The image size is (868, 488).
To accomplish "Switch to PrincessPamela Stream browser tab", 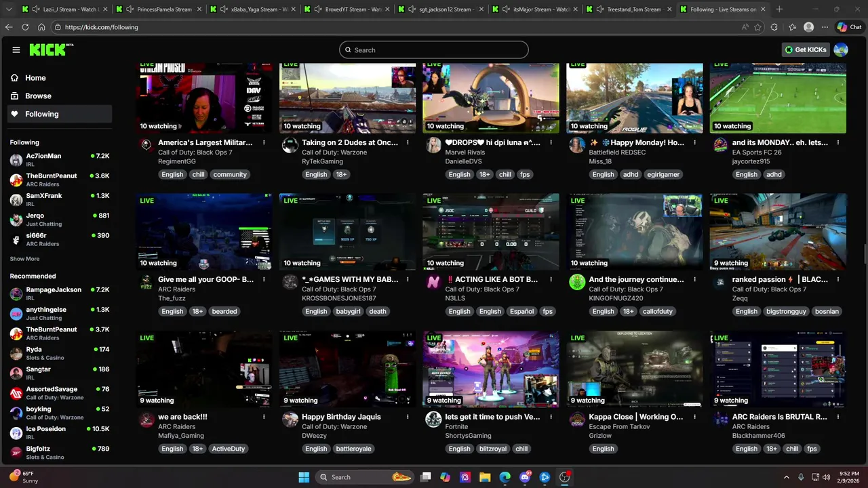I will [159, 9].
